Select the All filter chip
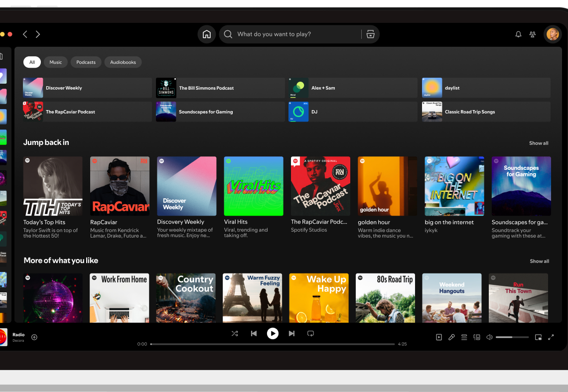This screenshot has width=568, height=392. 32,62
